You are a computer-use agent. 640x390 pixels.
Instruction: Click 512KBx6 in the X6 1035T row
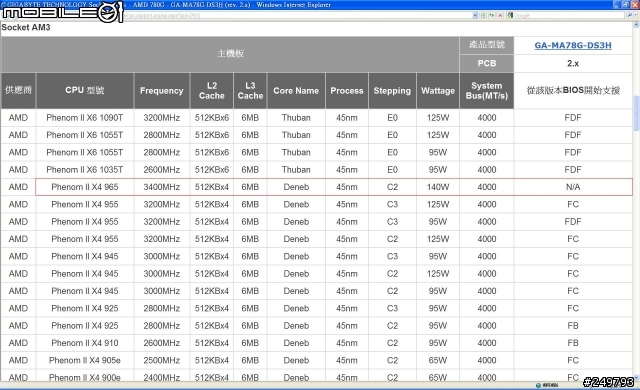(x=212, y=170)
